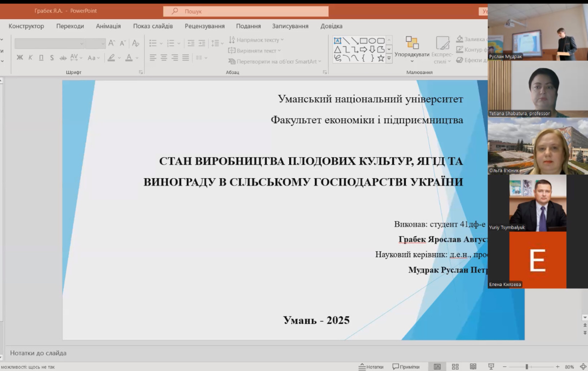This screenshot has width=588, height=371.
Task: Open Напрямок тексту dropdown
Action: 256,40
